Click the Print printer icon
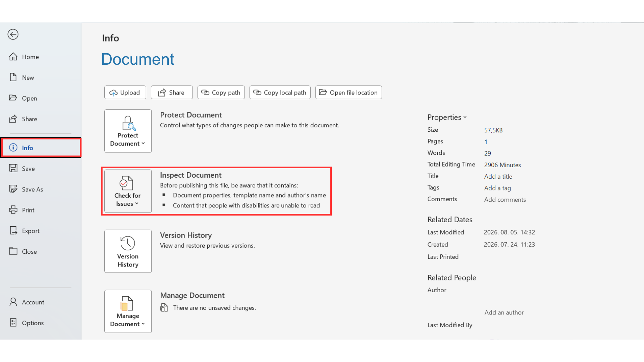The height and width of the screenshot is (362, 644). (13, 210)
